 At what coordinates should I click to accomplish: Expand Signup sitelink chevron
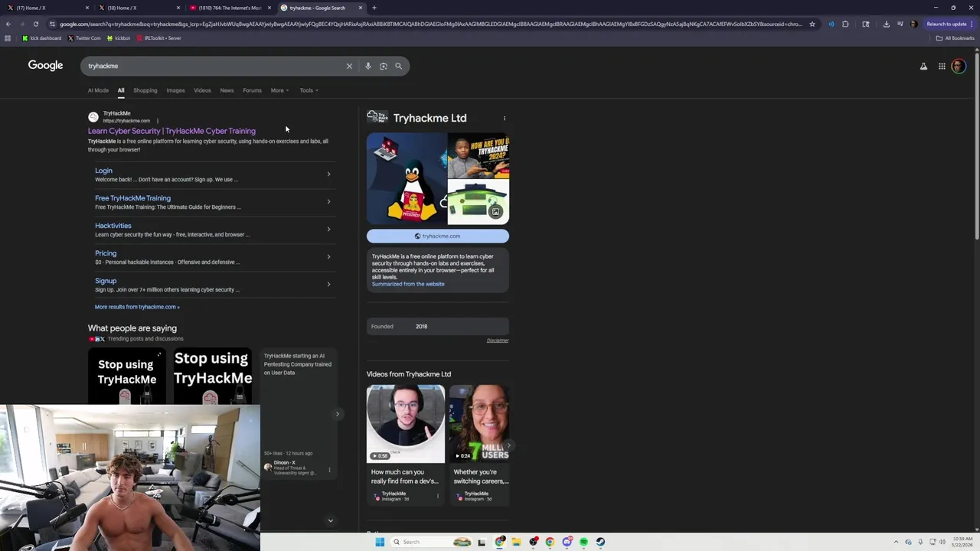click(x=328, y=285)
